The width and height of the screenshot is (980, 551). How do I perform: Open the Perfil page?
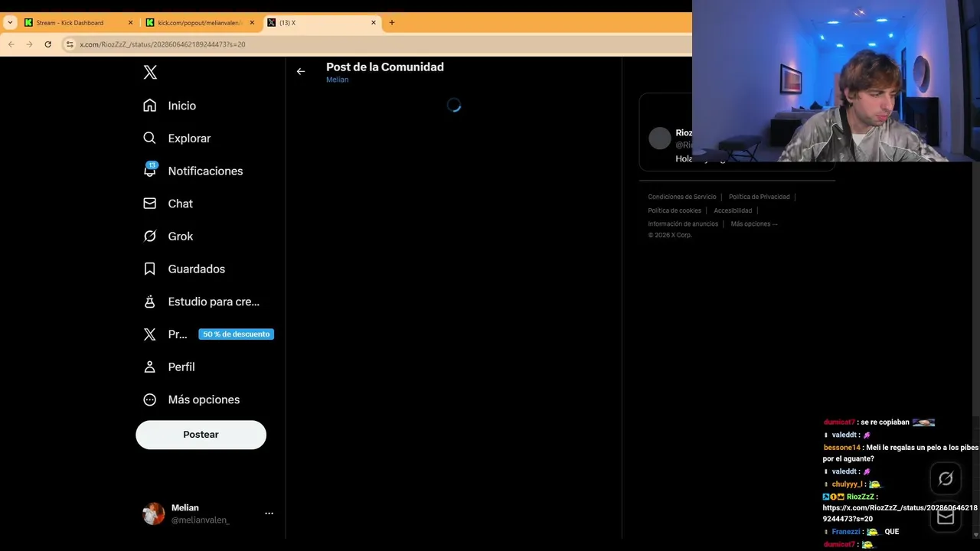point(169,367)
